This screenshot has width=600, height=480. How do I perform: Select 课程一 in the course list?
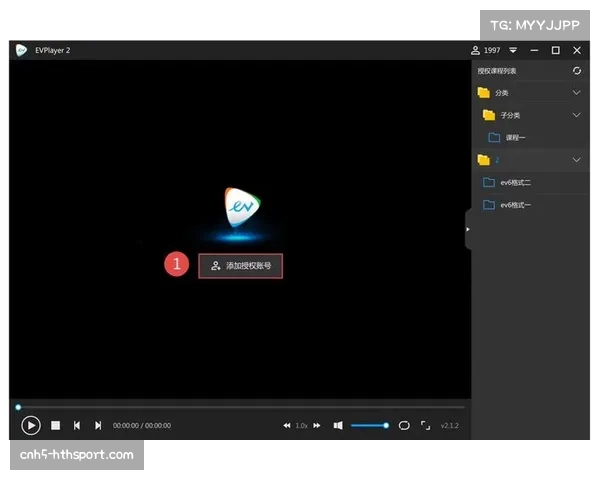[x=515, y=137]
